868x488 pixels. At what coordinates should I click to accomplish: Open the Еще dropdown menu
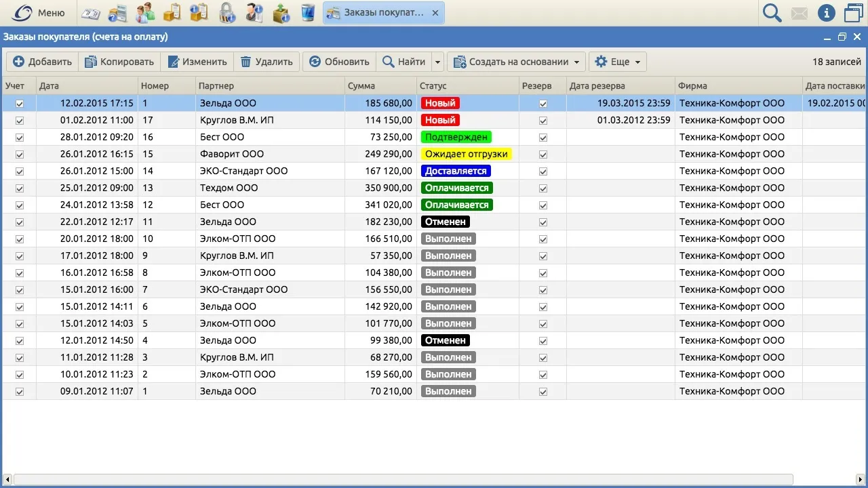point(617,62)
